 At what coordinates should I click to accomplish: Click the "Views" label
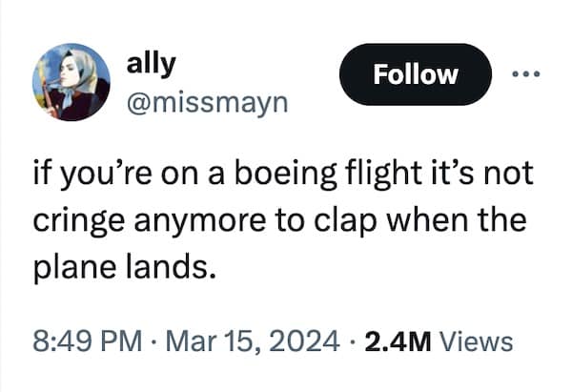pos(479,340)
